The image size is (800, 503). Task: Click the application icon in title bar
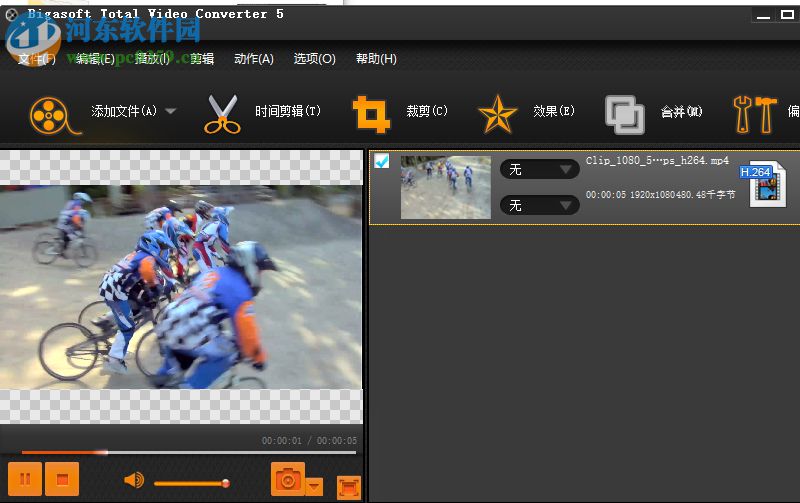tap(11, 15)
